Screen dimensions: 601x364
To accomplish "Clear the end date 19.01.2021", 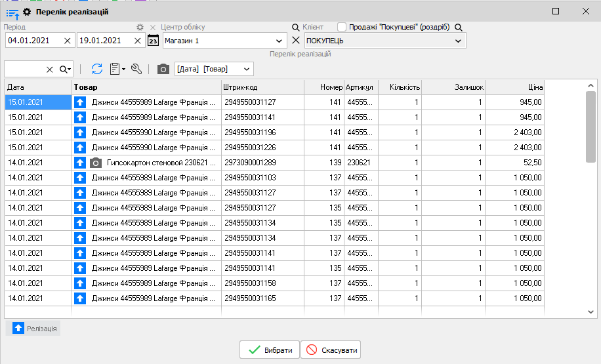I will 137,41.
